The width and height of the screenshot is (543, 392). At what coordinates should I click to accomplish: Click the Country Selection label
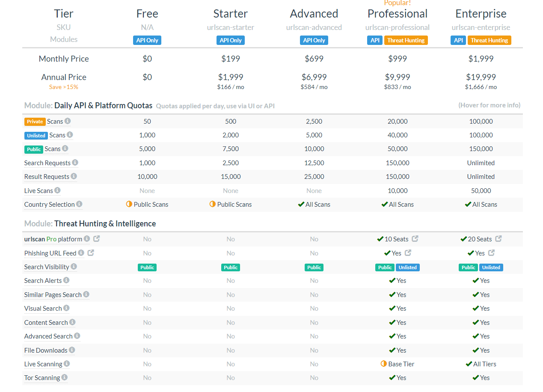[49, 204]
